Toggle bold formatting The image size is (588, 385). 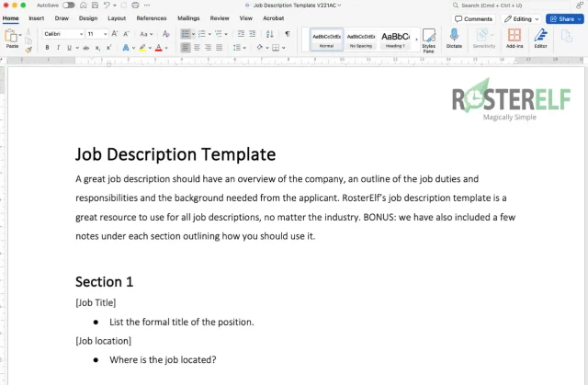click(47, 48)
